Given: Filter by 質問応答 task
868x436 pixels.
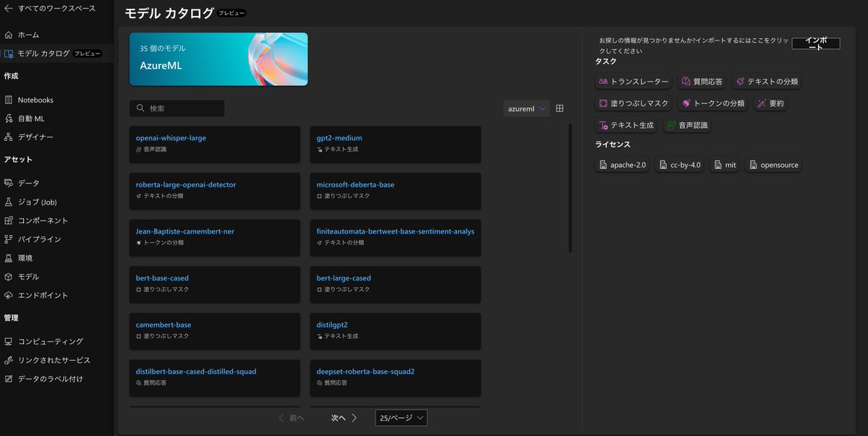Looking at the screenshot, I should [x=702, y=82].
